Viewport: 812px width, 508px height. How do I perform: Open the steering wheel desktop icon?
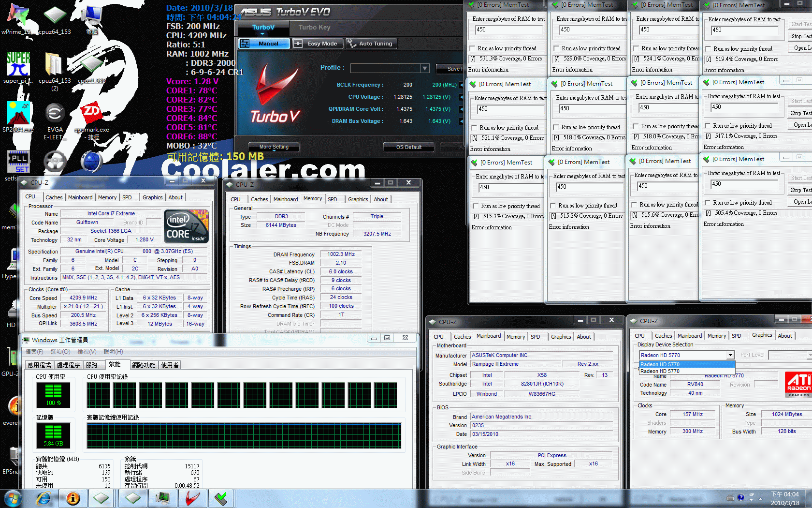[55, 162]
